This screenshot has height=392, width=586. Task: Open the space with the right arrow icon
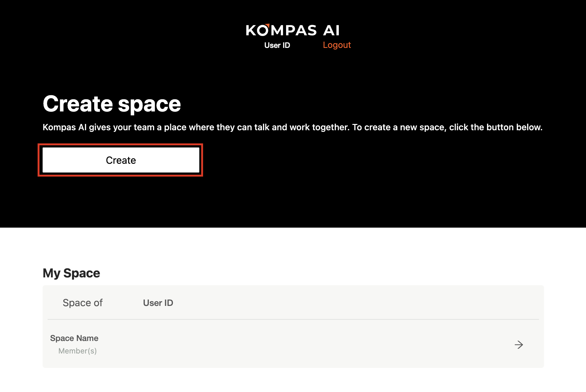tap(519, 345)
